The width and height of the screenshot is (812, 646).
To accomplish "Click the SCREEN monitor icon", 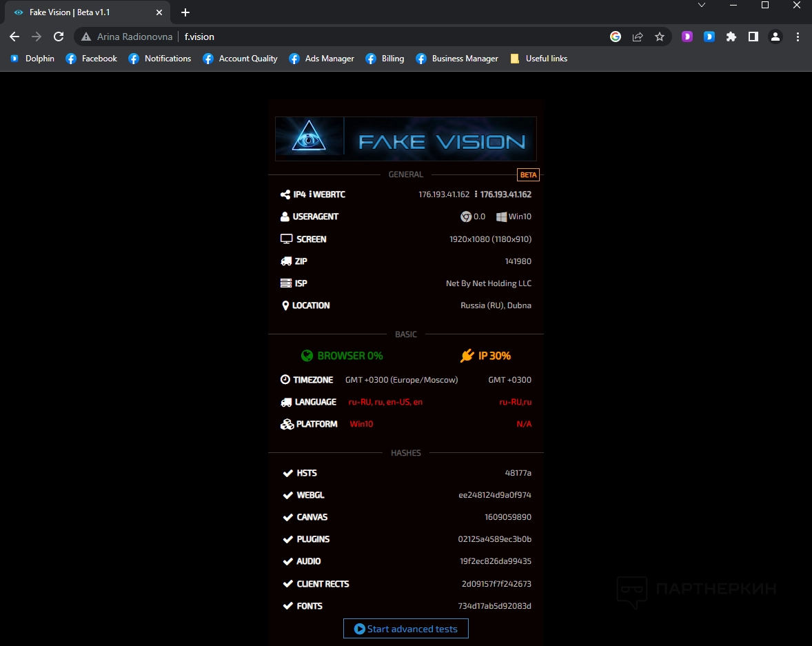I will 286,239.
